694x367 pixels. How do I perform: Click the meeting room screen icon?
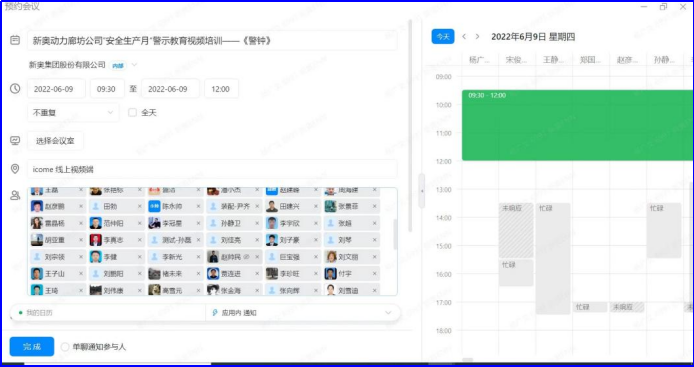[15, 141]
